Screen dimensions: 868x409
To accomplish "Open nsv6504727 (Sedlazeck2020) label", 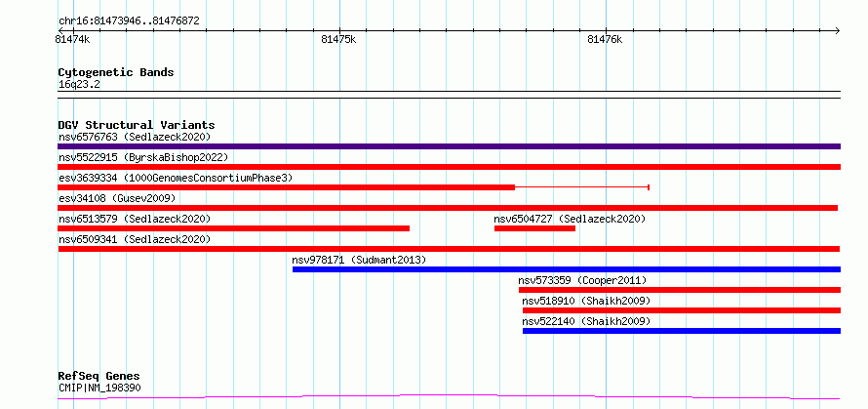I will tap(570, 219).
